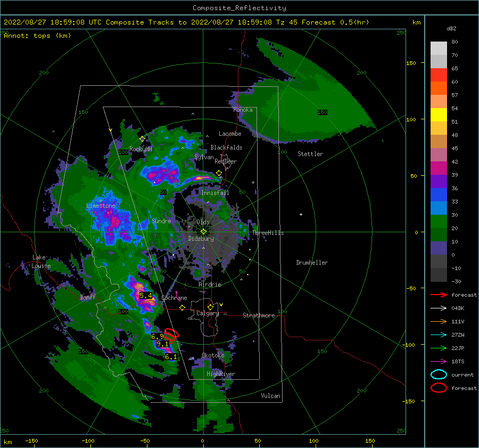The height and width of the screenshot is (448, 479).
Task: Click the asterisk marker above Limestone label
Action: click(101, 201)
